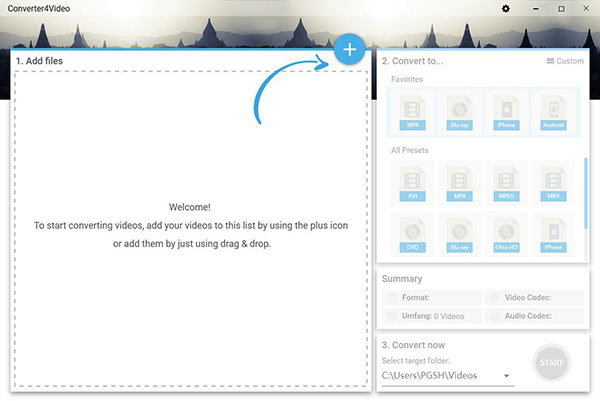Click the All Presets vertical scrollbar

585,193
